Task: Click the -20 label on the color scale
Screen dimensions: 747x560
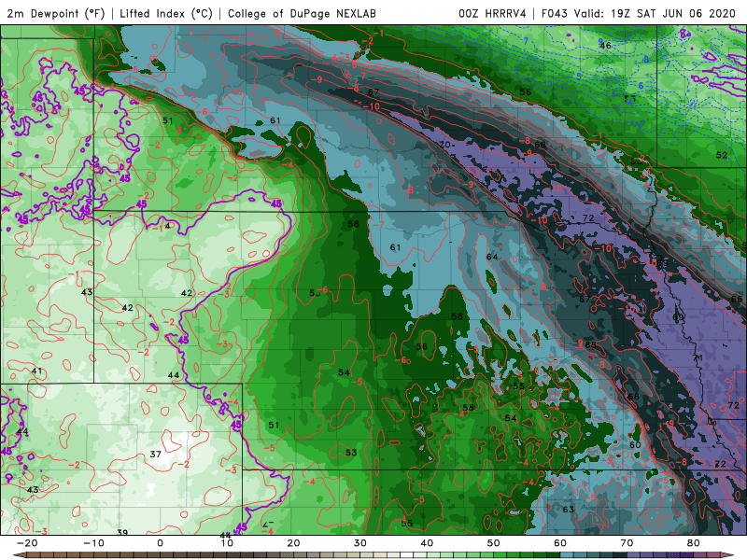Action: (27, 543)
